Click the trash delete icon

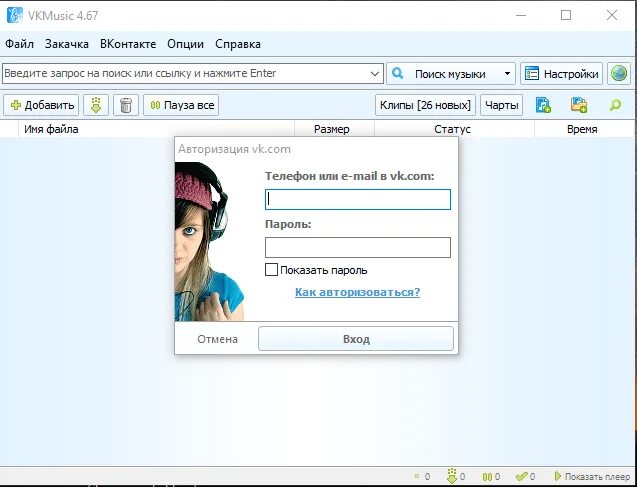pos(126,105)
